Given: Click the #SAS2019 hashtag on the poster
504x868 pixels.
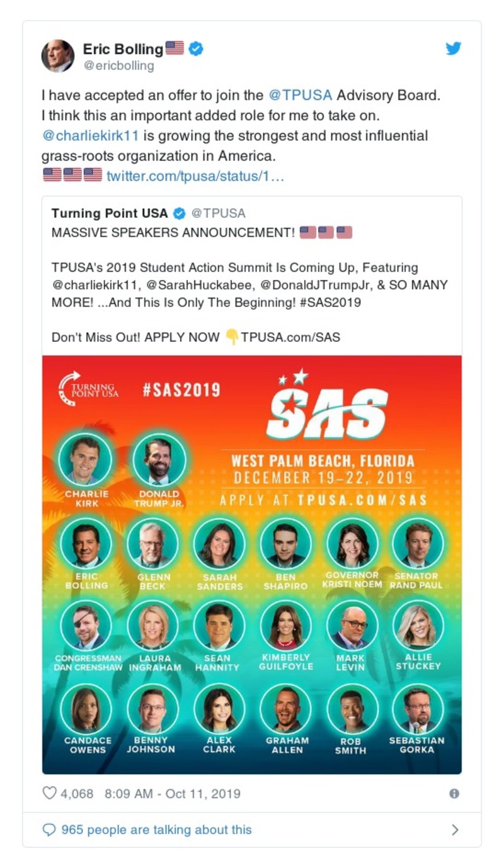Looking at the screenshot, I should [181, 390].
